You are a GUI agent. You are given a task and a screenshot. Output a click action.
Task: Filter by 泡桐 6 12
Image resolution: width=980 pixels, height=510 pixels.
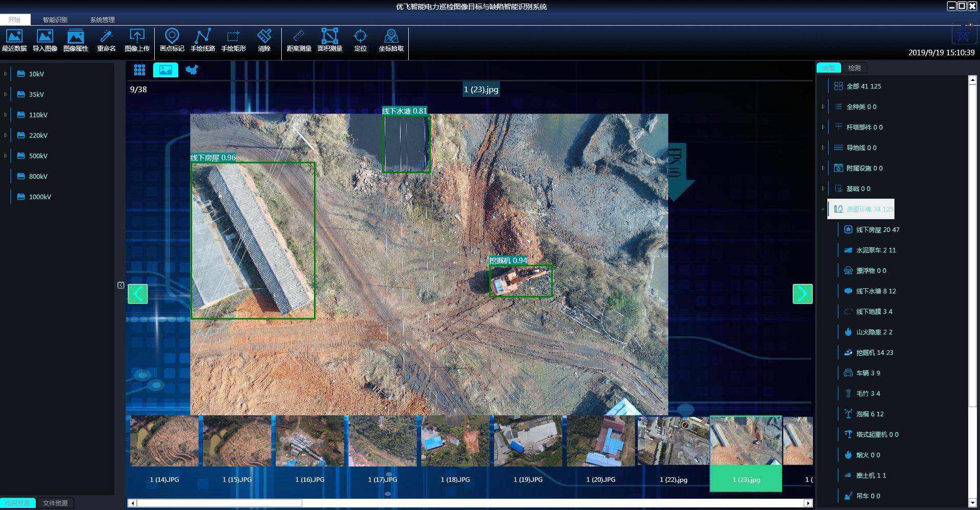[864, 414]
